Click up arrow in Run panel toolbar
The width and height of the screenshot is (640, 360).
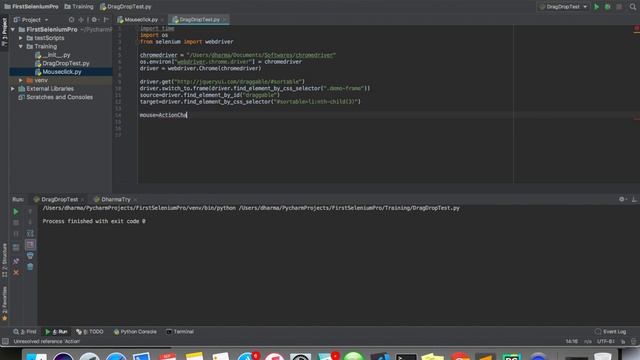[30, 212]
